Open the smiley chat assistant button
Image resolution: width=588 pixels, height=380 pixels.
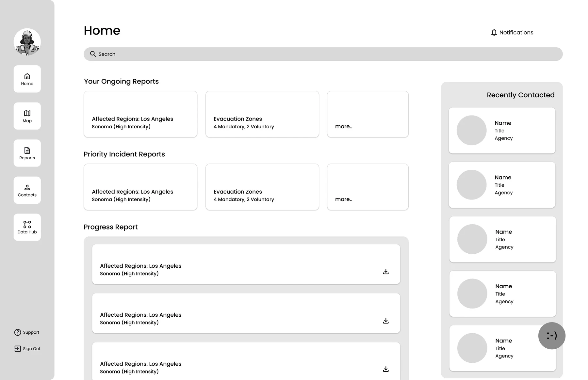(552, 336)
